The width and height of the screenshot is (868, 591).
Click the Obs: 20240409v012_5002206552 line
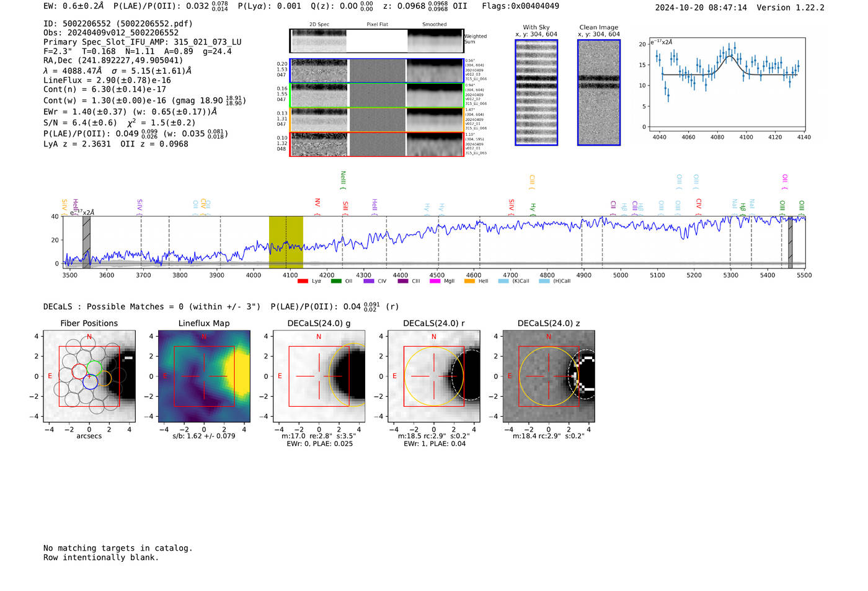coord(111,33)
